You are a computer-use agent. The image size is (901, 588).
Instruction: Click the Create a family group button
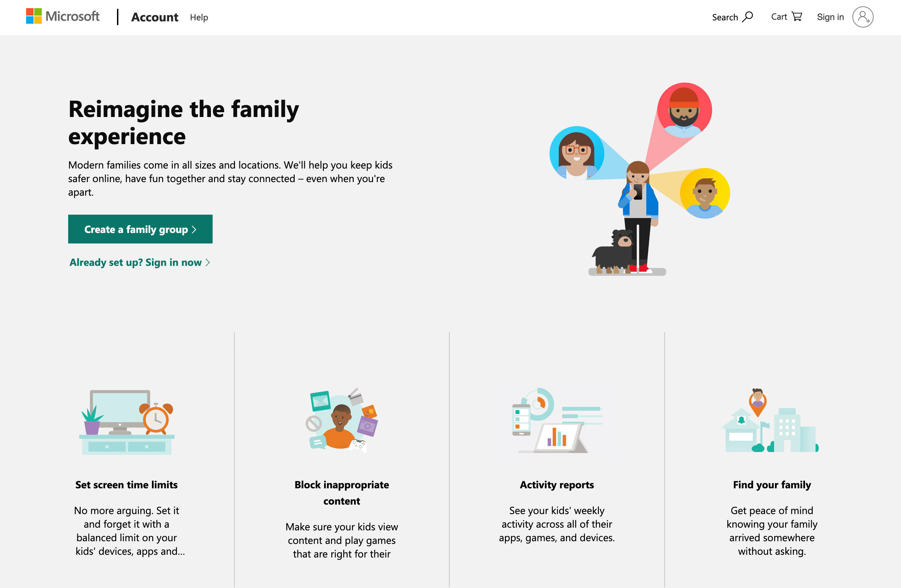(140, 229)
